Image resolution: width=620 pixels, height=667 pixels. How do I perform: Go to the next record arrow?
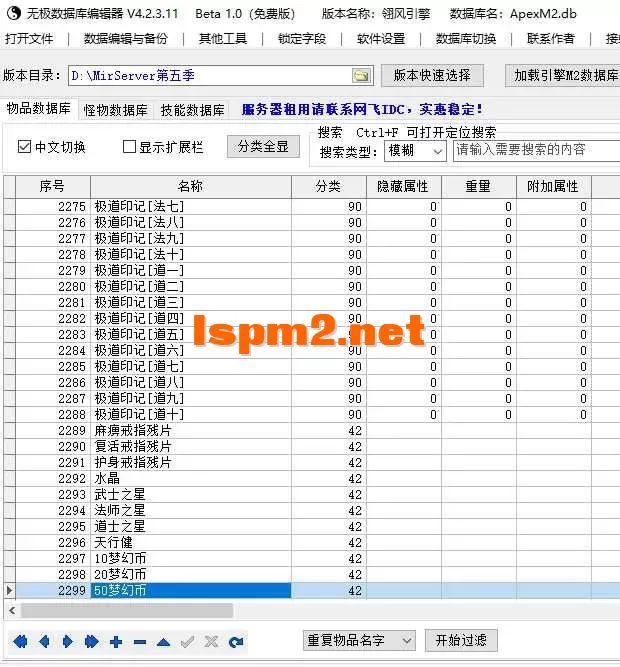(67, 641)
